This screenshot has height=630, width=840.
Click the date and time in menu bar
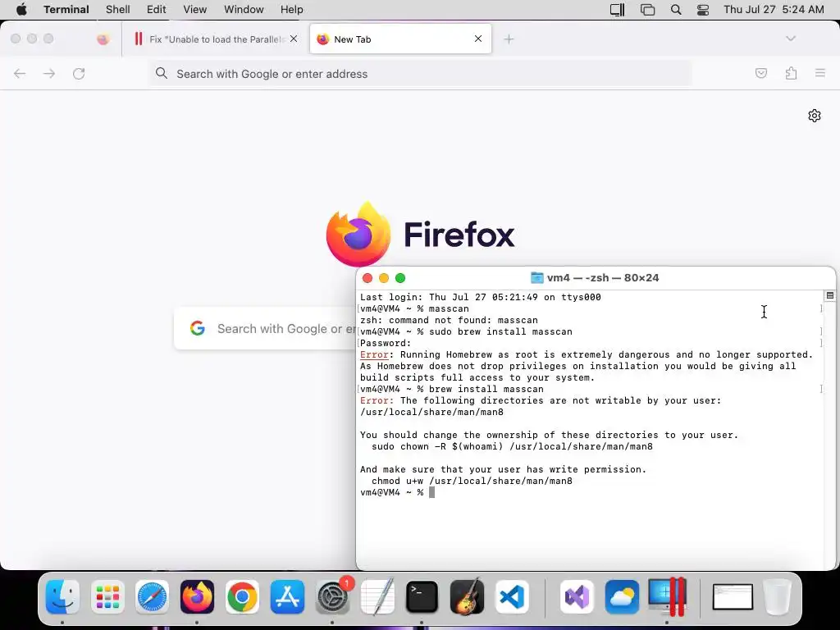774,9
